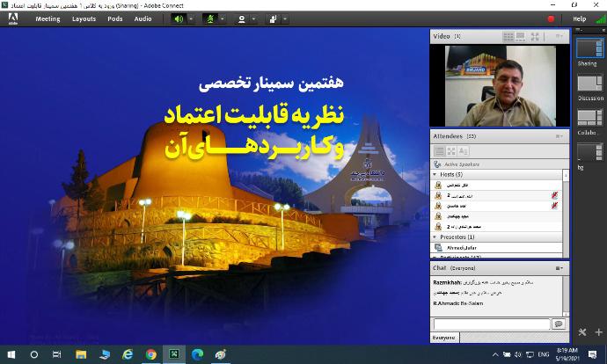Viewport: 607px width, 364px height.
Task: Select the Everyone chat tab
Action: click(443, 337)
